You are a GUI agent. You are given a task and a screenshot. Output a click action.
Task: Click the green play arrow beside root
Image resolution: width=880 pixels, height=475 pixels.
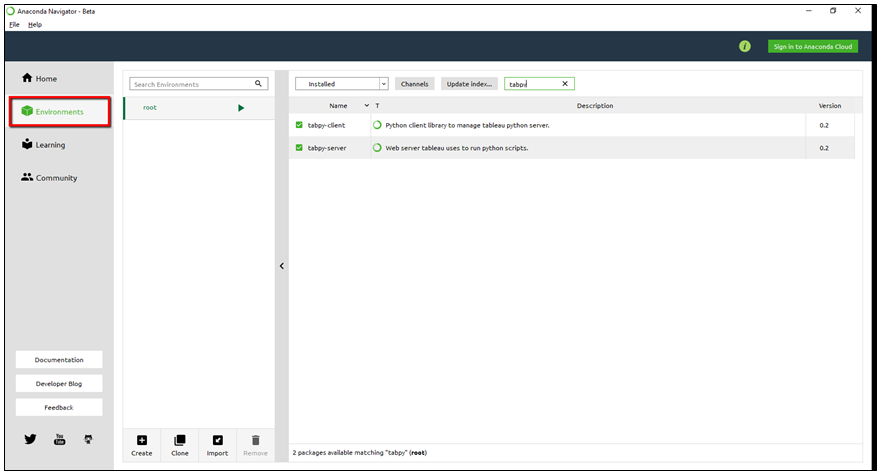[x=241, y=108]
